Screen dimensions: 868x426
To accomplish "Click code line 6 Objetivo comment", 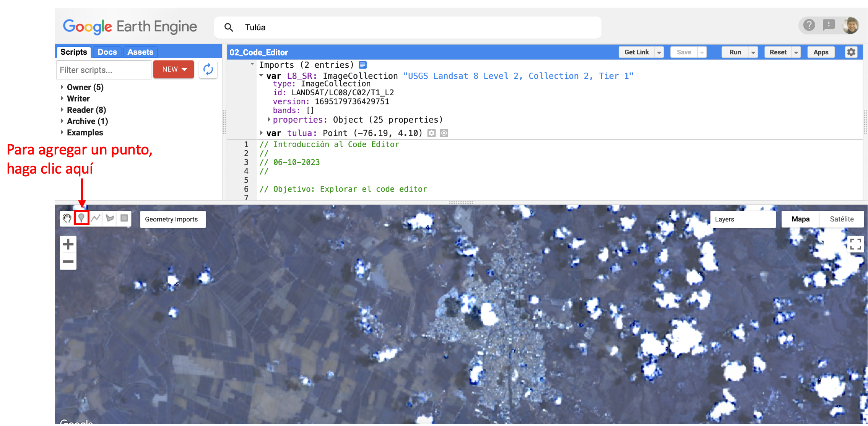I will coord(343,189).
